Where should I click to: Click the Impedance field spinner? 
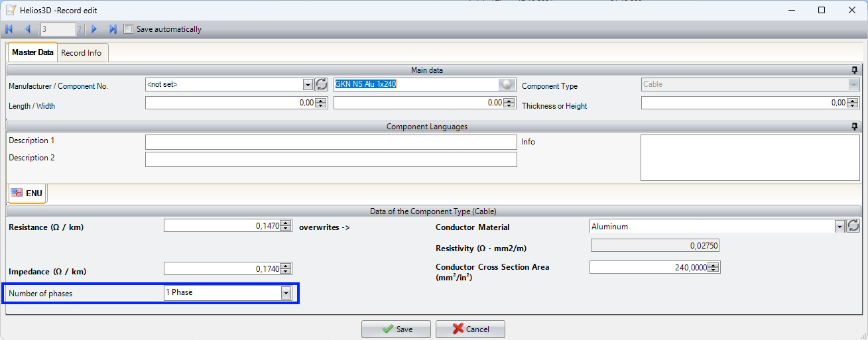click(286, 268)
